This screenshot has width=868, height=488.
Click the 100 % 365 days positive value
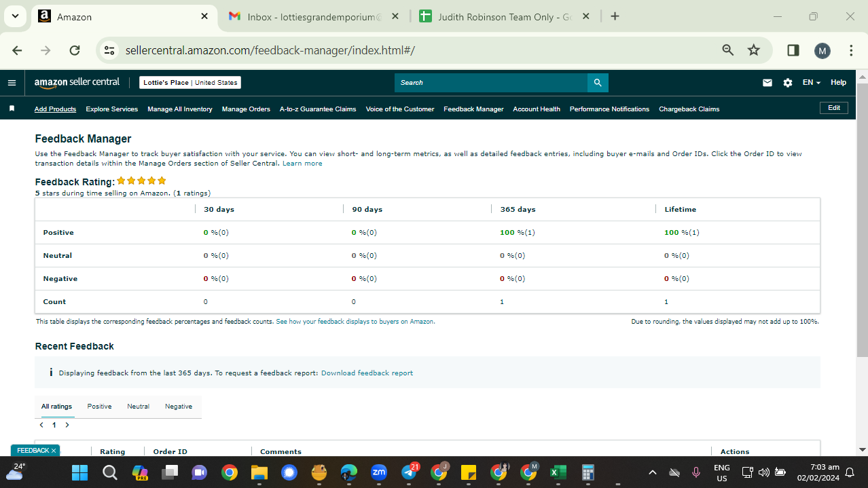518,233
